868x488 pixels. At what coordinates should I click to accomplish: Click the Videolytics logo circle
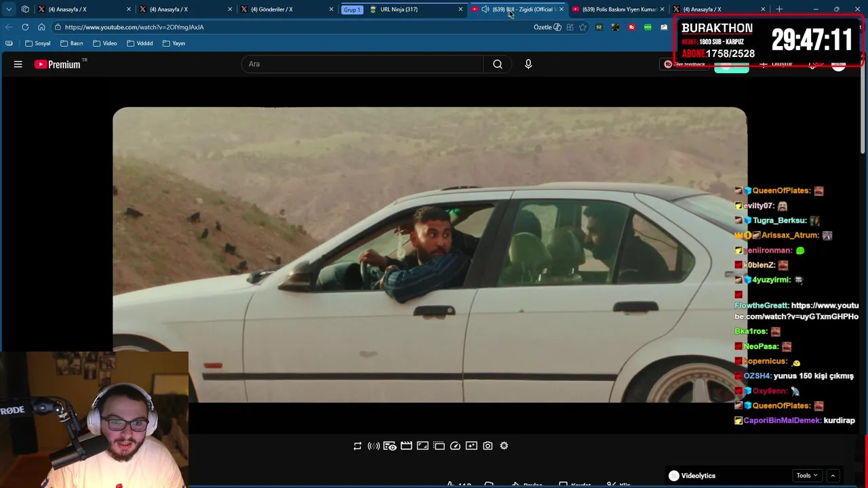tap(673, 476)
